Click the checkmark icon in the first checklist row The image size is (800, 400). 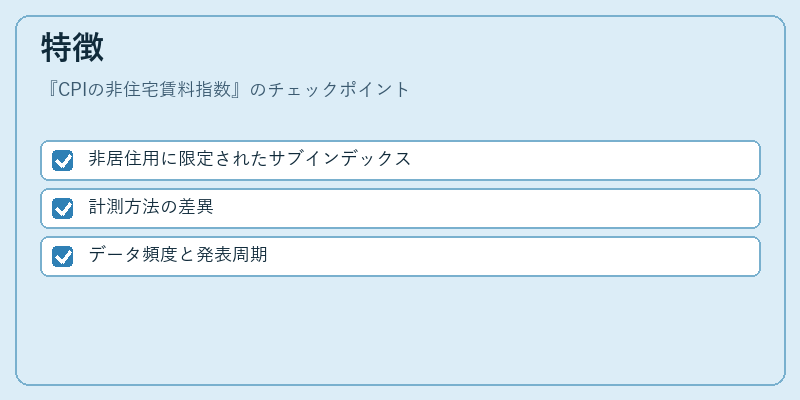click(63, 160)
